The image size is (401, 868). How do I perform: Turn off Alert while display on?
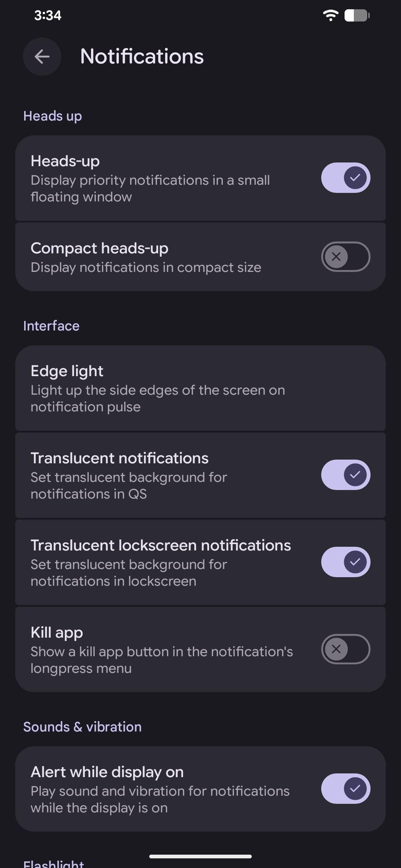click(x=345, y=789)
